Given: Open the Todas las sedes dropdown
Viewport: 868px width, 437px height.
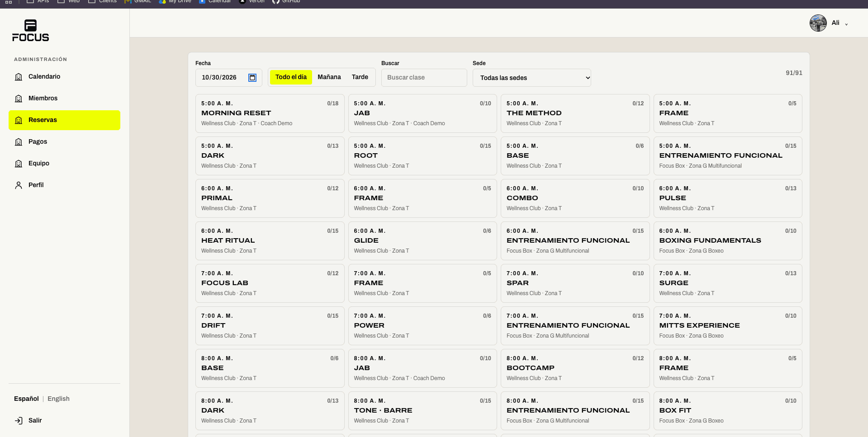Looking at the screenshot, I should pos(532,78).
